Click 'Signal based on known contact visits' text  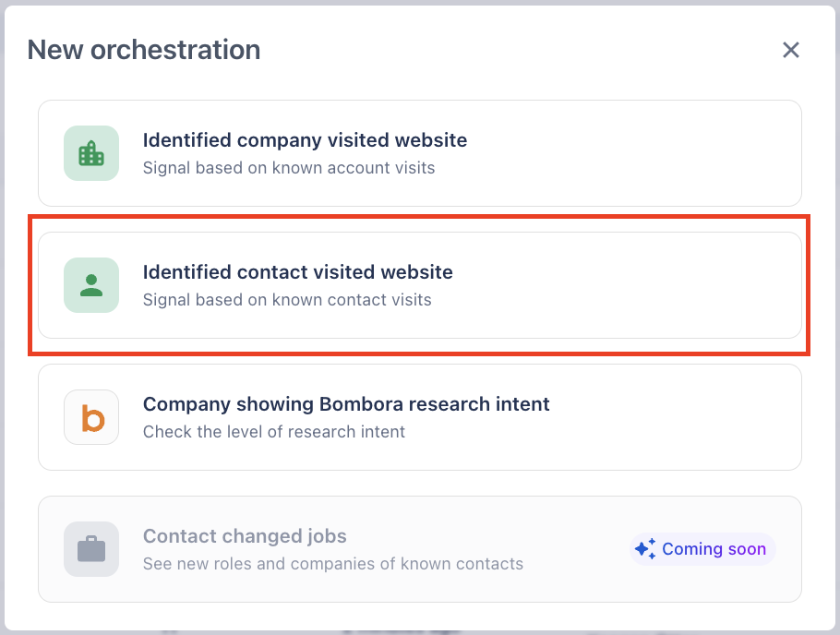point(287,300)
